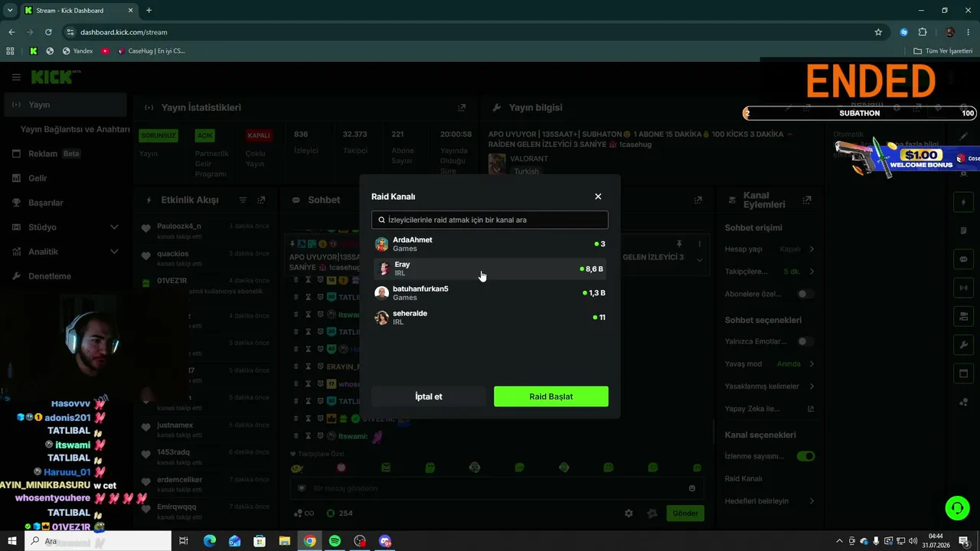
Task: Open Hedefleri belirleyin
Action: [x=769, y=501]
